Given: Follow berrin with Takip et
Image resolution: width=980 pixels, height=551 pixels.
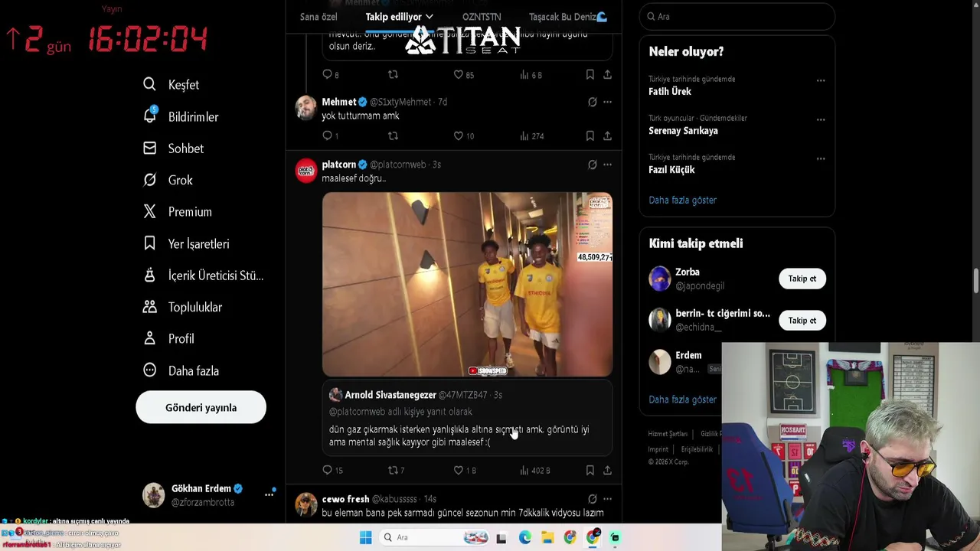Looking at the screenshot, I should tap(802, 321).
